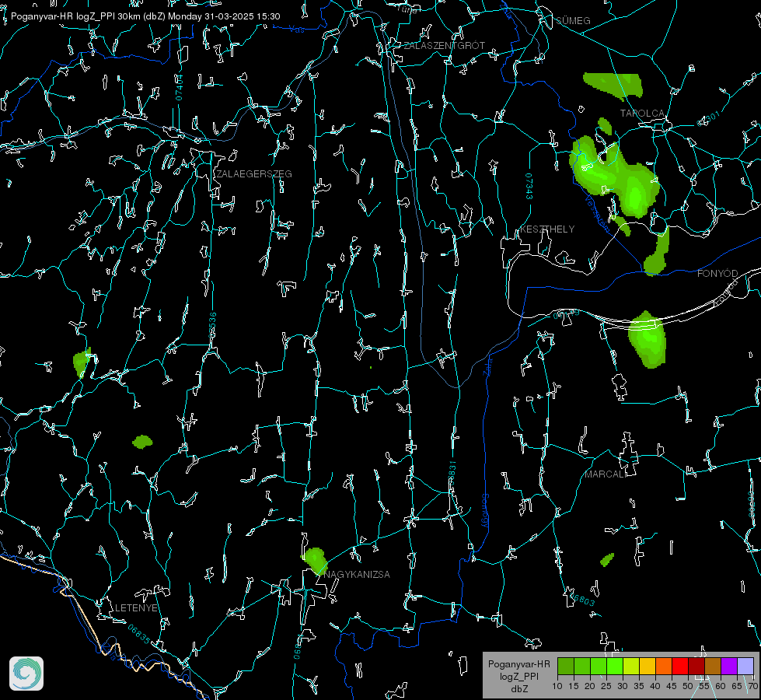The height and width of the screenshot is (700, 761).
Task: Click the road number 07343 label
Action: 529,186
